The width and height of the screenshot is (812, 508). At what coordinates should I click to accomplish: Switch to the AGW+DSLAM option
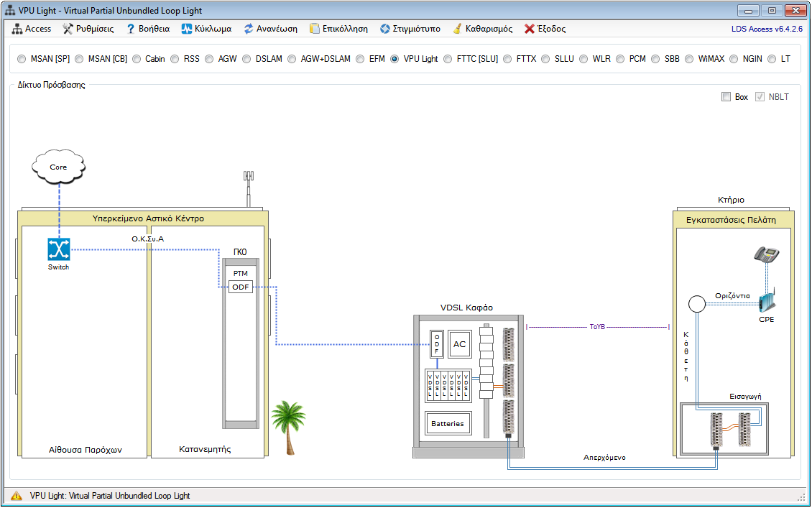(292, 59)
